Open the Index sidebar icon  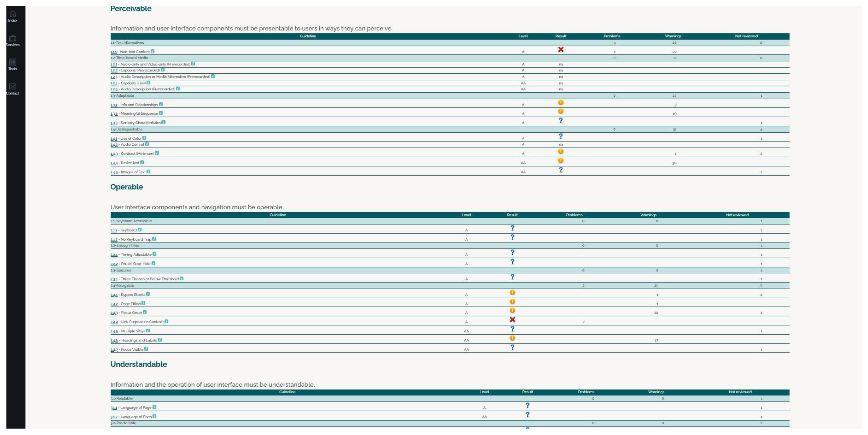(12, 14)
